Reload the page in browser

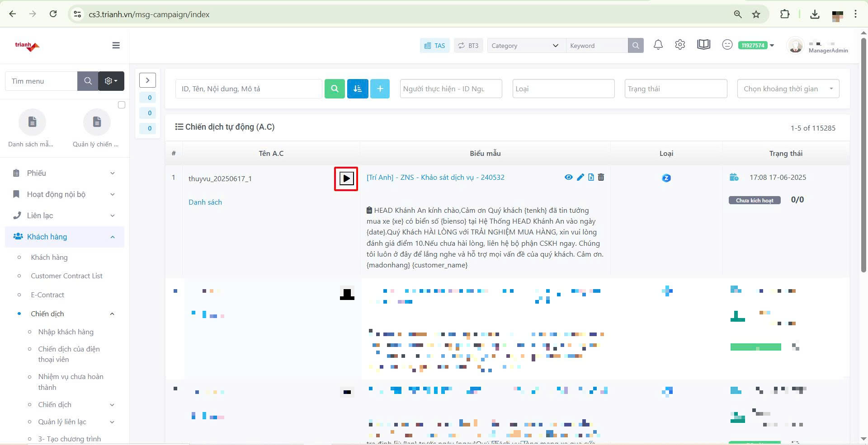click(x=53, y=14)
